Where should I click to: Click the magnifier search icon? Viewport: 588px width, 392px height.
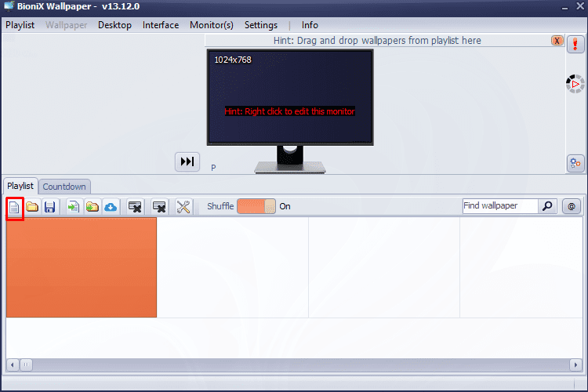(547, 205)
